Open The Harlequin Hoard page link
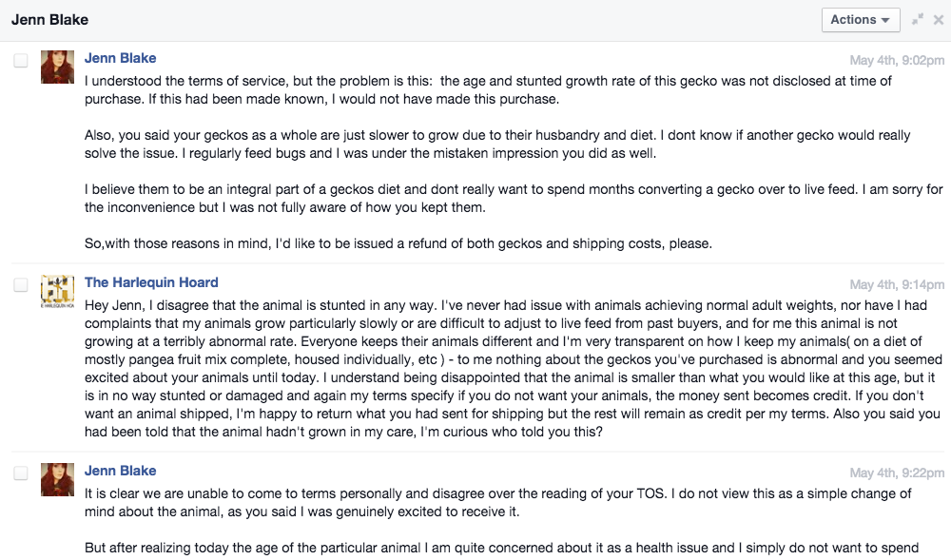The image size is (951, 560). pos(151,282)
